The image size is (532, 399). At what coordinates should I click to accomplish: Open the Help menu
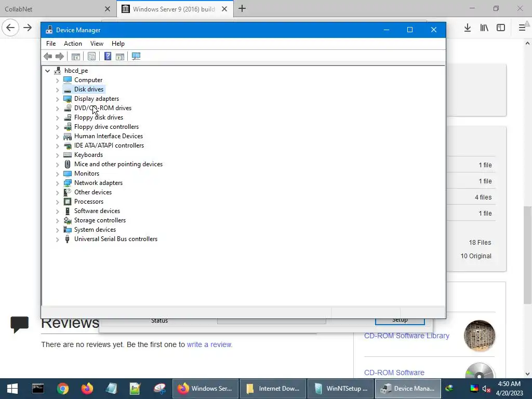(x=118, y=44)
